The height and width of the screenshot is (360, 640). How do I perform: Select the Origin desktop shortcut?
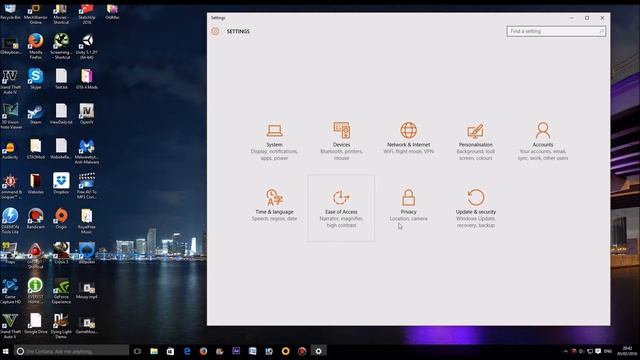61,218
